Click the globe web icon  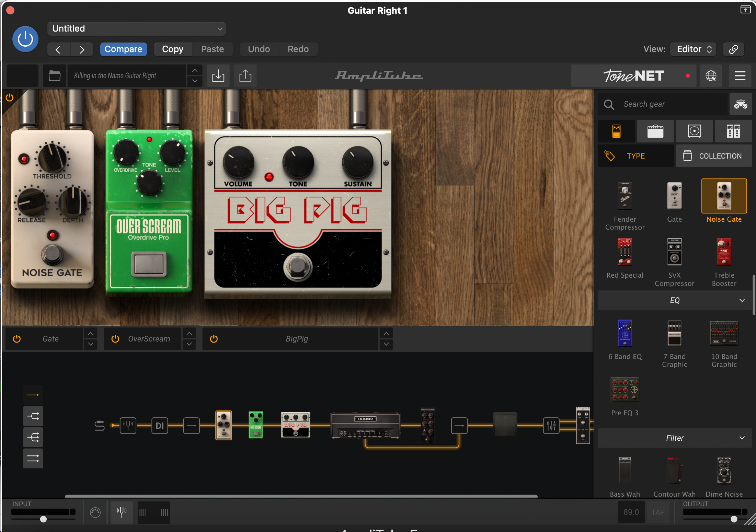click(711, 76)
